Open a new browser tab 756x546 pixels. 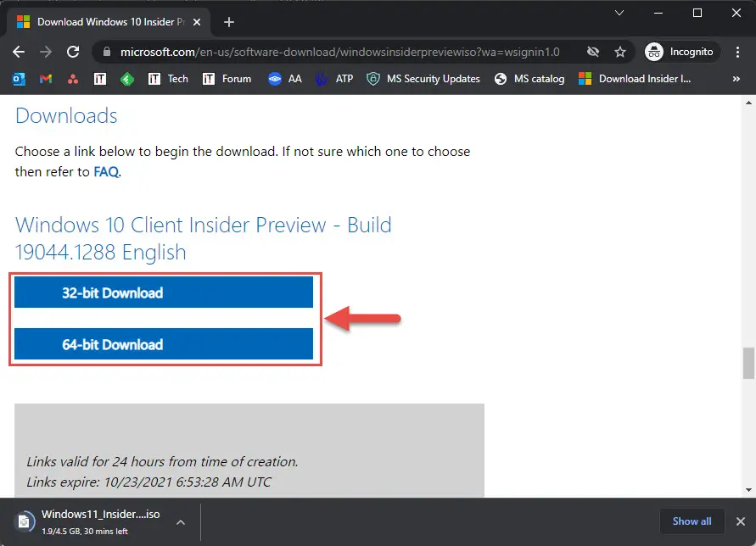pos(229,22)
